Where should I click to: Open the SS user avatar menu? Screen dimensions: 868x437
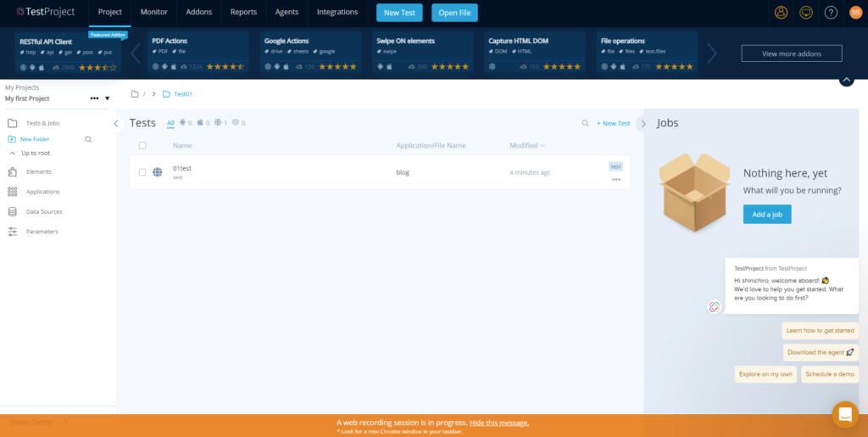point(855,12)
